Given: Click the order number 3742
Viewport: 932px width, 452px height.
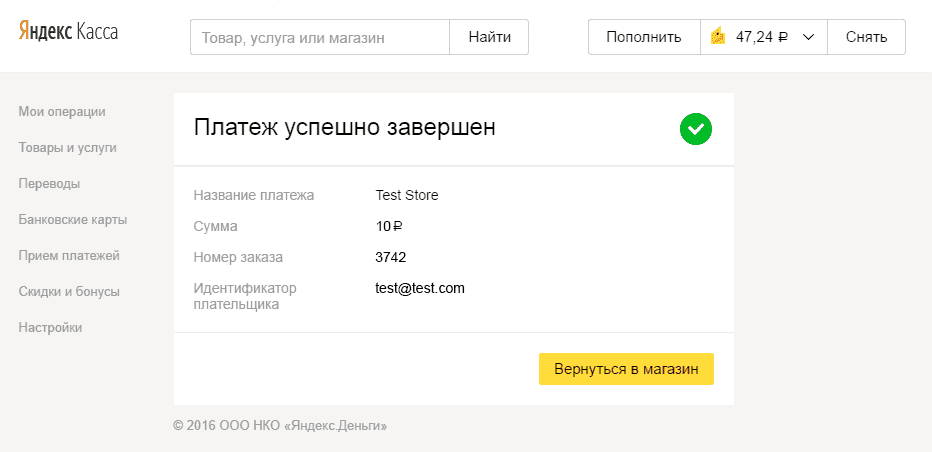Looking at the screenshot, I should point(390,257).
